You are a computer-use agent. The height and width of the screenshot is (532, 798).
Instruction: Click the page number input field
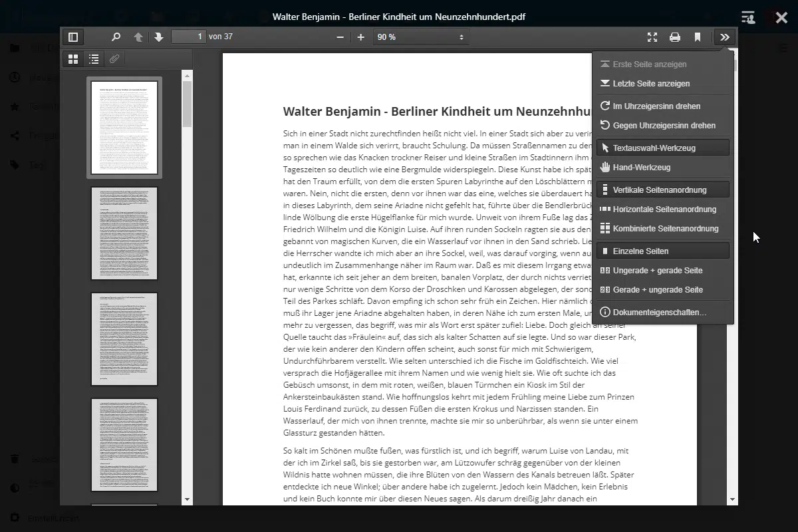click(188, 37)
